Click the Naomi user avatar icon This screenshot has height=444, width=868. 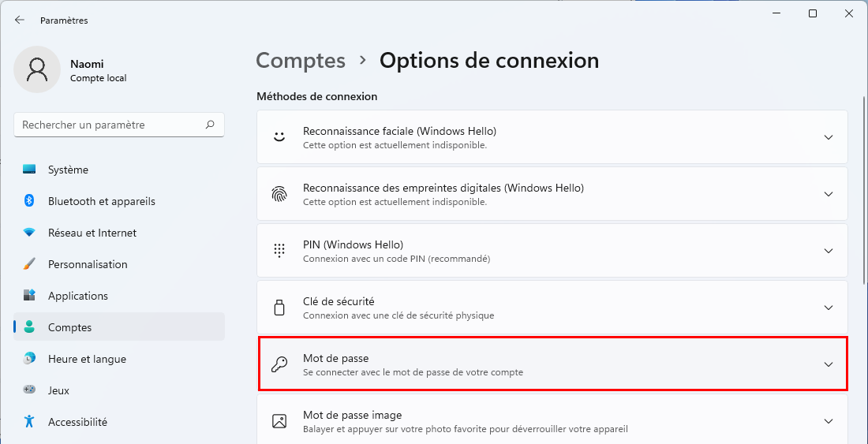(37, 69)
